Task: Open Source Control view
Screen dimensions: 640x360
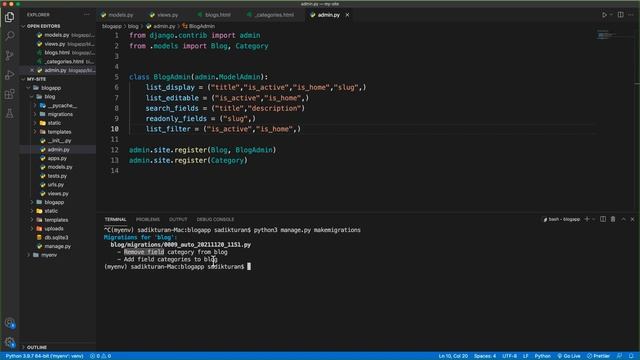Action: coord(9,56)
